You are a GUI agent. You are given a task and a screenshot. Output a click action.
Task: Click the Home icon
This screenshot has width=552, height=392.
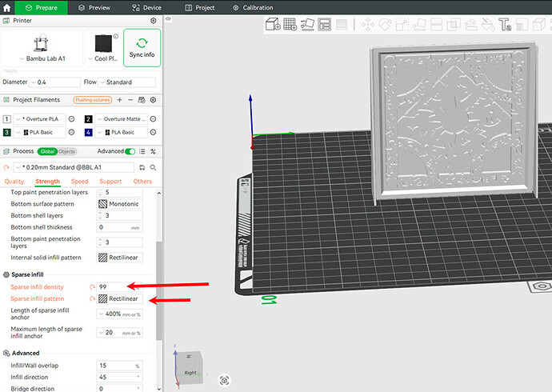[6, 7]
